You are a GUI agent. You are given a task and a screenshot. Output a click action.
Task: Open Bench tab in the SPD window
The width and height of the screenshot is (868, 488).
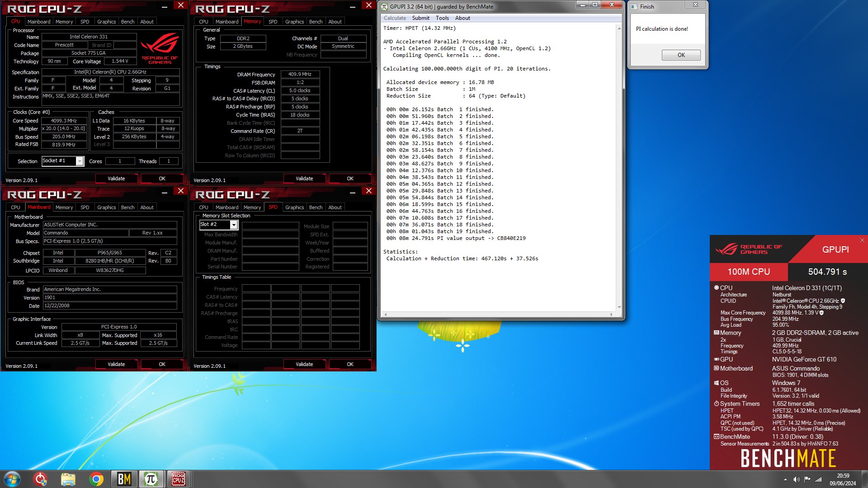(316, 207)
